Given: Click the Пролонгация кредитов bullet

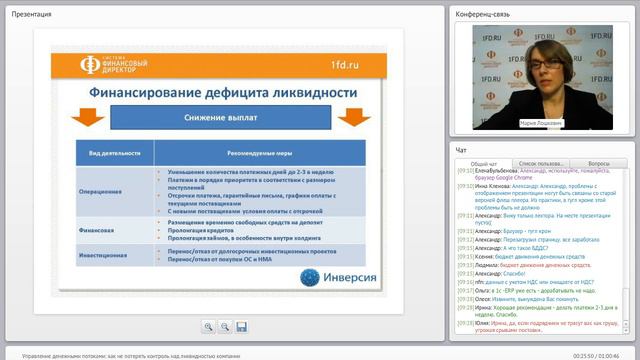Looking at the screenshot, I should coord(200,230).
